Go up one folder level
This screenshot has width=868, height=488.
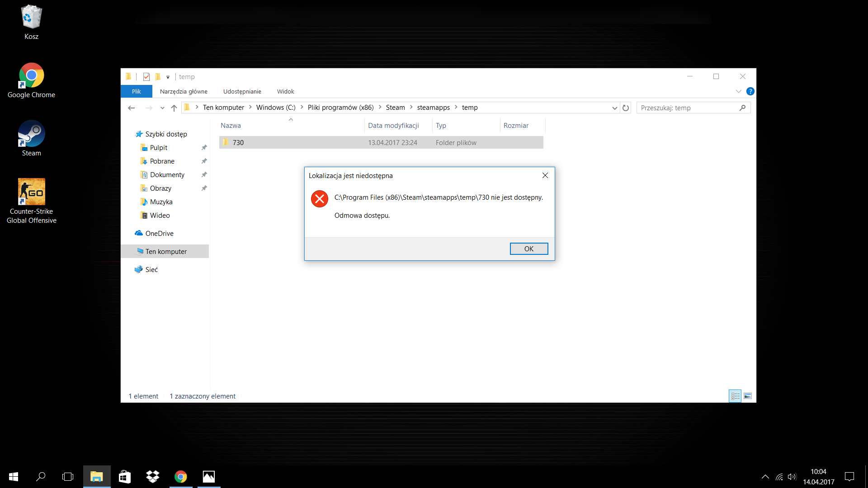[174, 108]
